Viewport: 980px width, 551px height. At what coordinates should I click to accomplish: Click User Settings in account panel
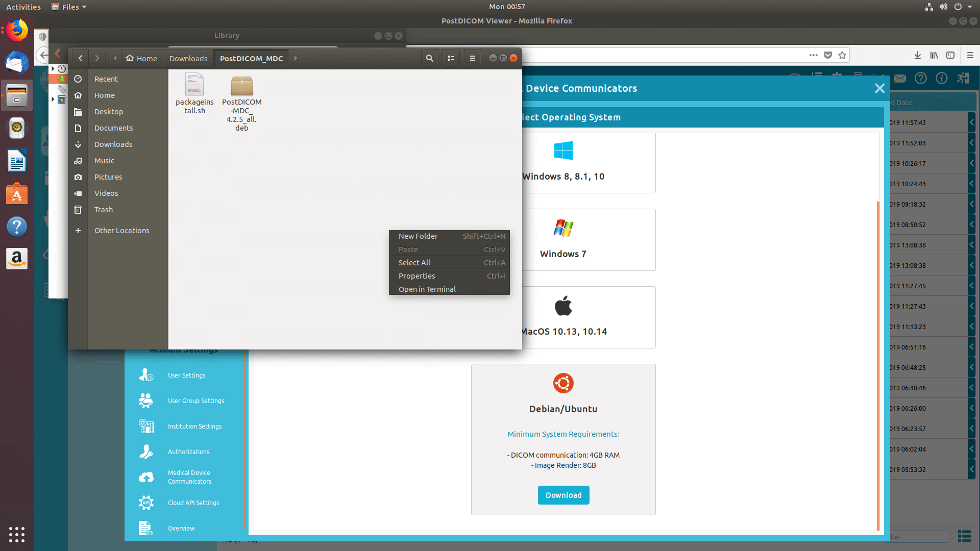pyautogui.click(x=186, y=375)
